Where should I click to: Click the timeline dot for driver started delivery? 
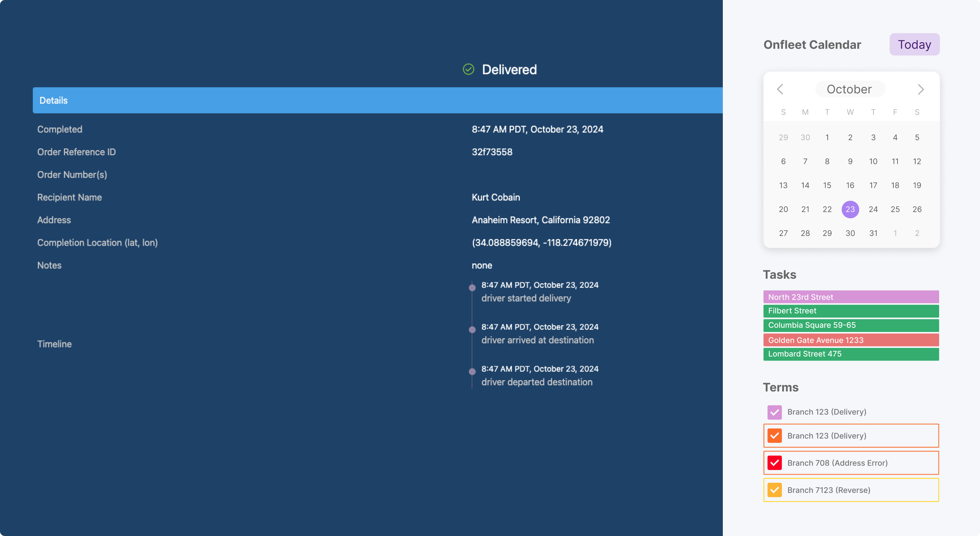[472, 288]
